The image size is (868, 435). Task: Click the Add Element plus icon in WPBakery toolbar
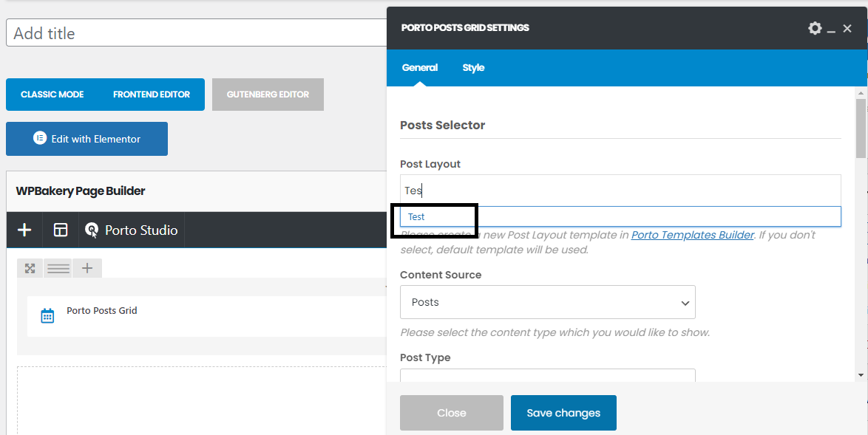pos(24,230)
